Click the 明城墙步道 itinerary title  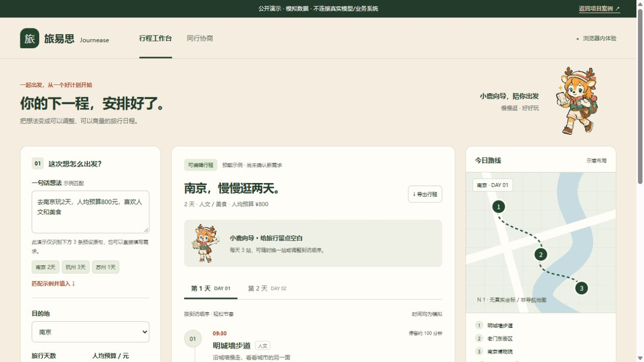(x=232, y=346)
